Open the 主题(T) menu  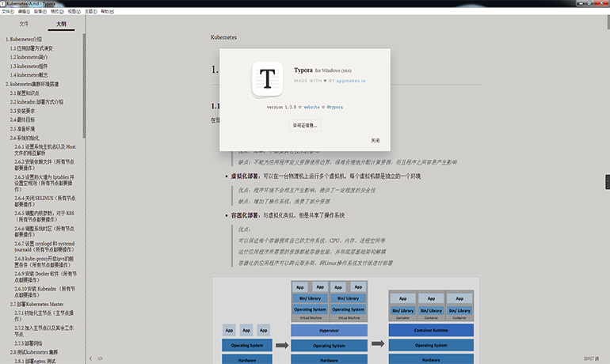click(90, 12)
